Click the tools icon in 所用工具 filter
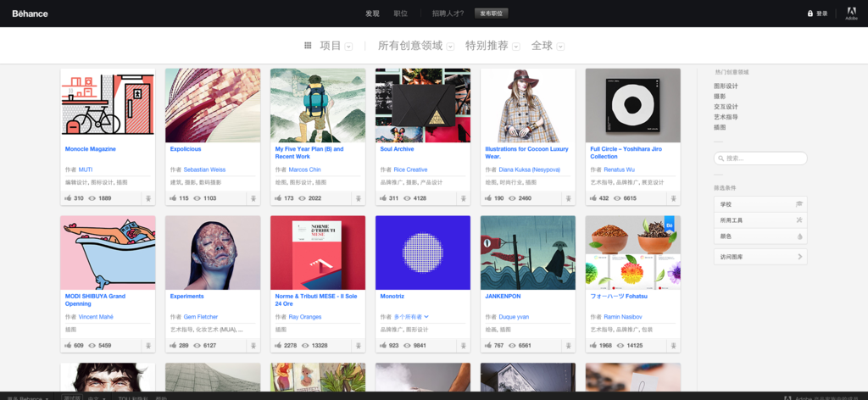Image resolution: width=868 pixels, height=400 pixels. 798,220
